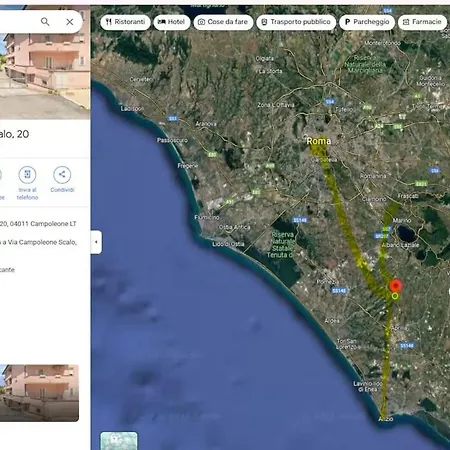Screen dimensions: 450x450
Task: Select the Hotel filter chip
Action: [x=172, y=22]
